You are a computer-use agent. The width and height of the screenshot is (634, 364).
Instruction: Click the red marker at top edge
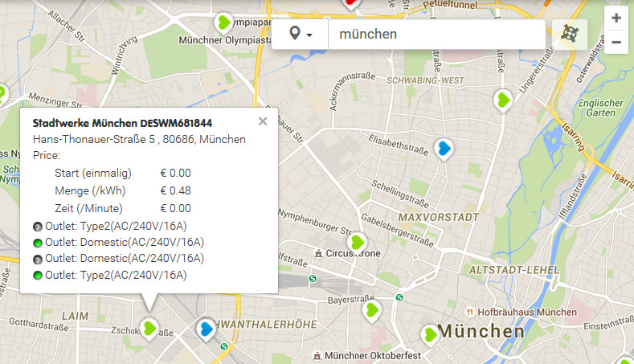351,2
